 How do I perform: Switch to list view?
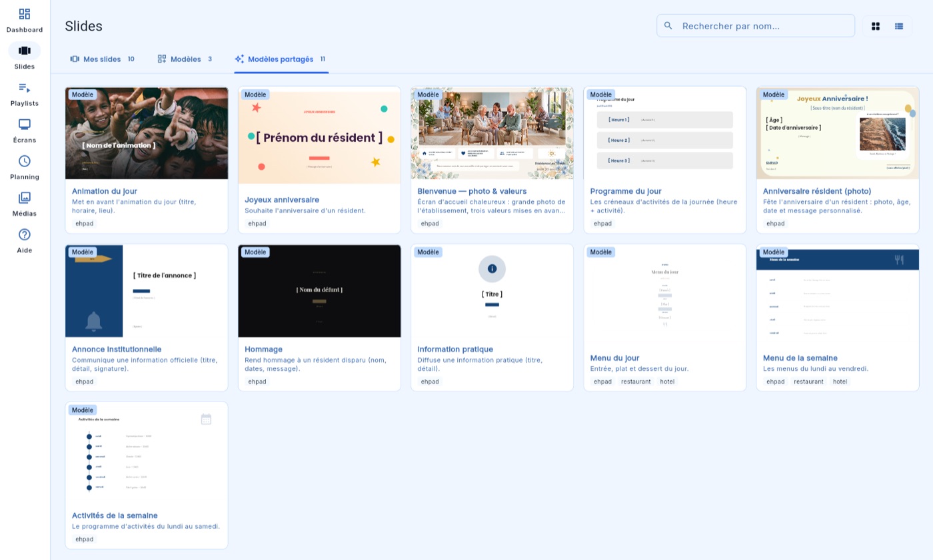coord(899,26)
